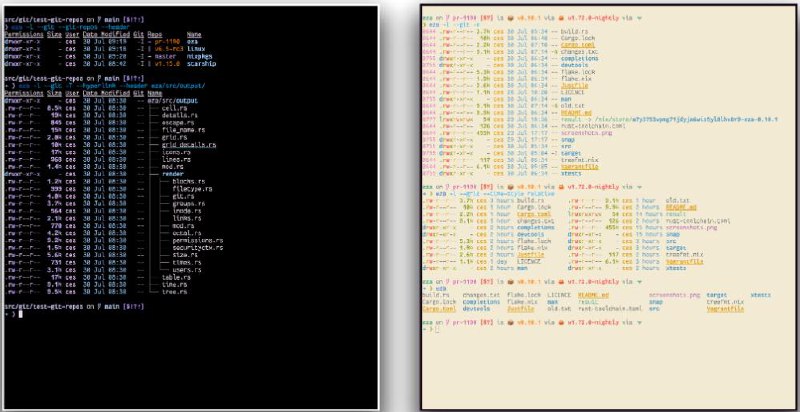Click tree.rs in the tree listing

(174, 292)
